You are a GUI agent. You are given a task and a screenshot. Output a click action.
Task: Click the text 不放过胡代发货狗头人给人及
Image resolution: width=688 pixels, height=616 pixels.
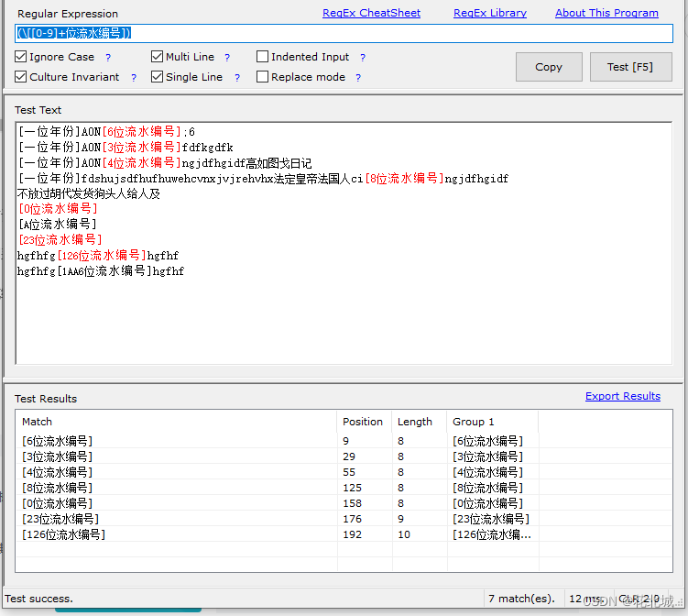89,193
